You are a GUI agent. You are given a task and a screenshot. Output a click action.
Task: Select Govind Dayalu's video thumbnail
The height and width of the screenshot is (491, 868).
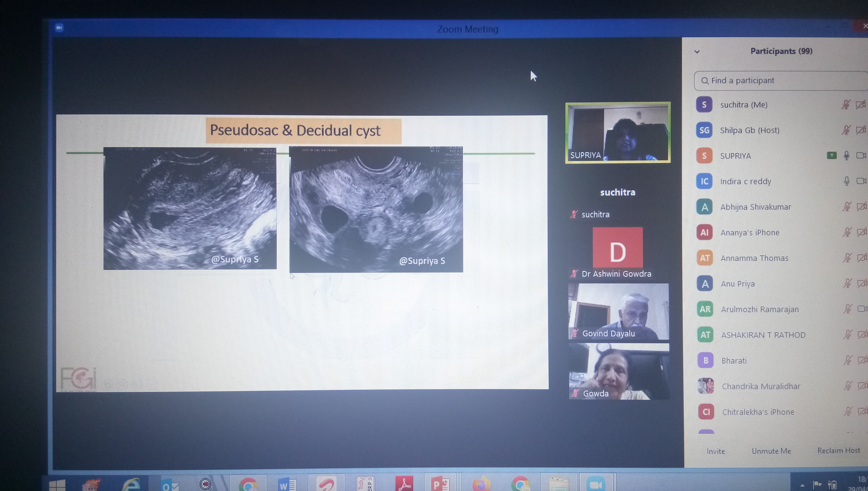tap(618, 311)
